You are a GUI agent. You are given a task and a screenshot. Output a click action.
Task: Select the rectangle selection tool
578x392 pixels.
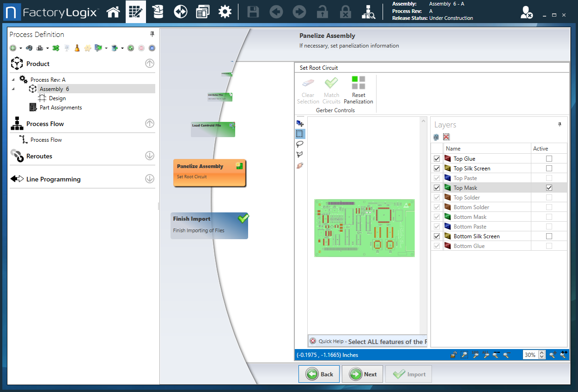click(300, 134)
